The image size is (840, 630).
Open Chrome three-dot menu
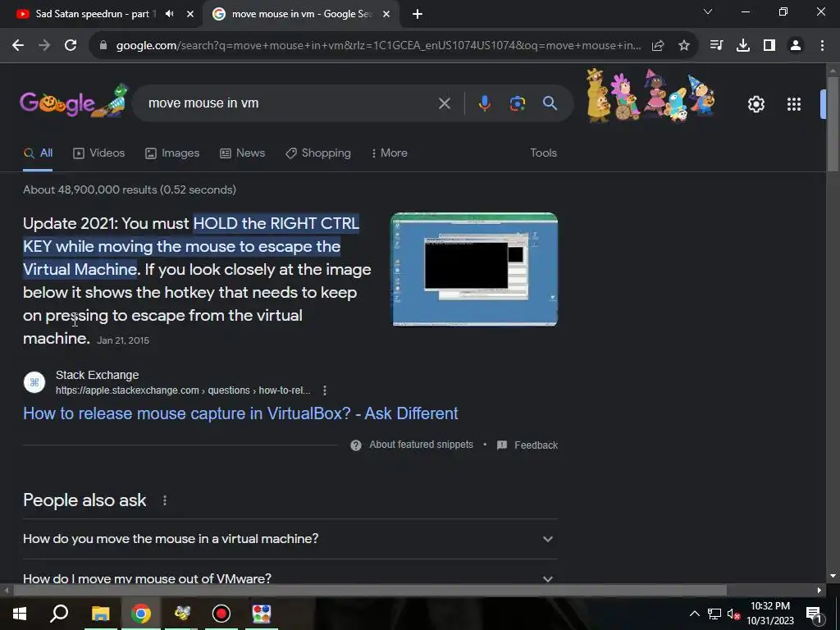coord(822,46)
